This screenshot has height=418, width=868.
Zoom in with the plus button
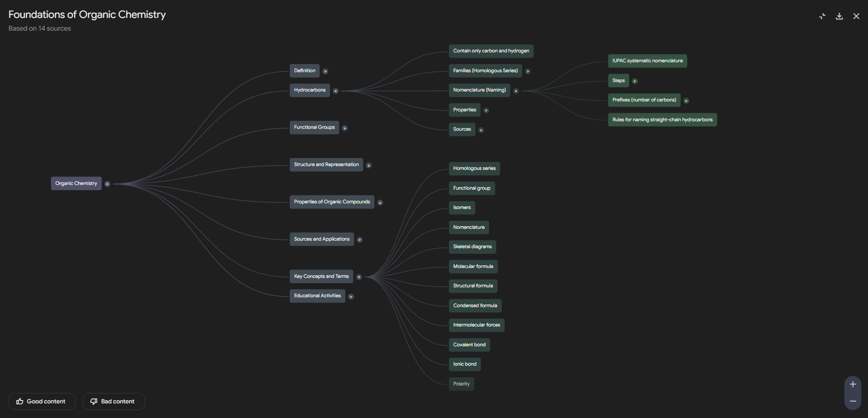coord(853,385)
